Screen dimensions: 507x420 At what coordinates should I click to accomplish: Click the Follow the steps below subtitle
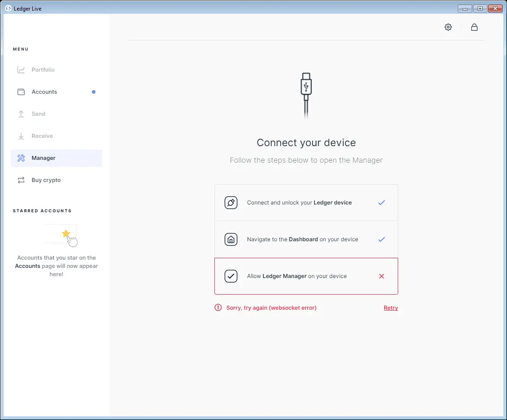click(306, 160)
